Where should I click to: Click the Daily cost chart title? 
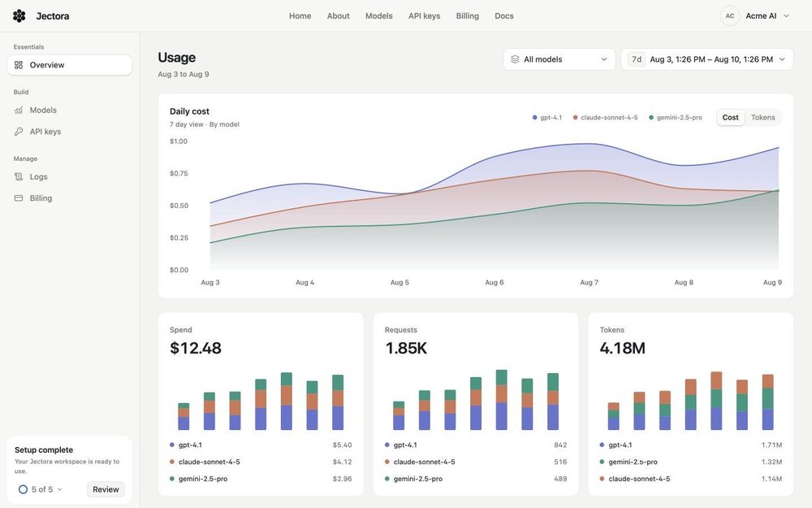pyautogui.click(x=189, y=111)
